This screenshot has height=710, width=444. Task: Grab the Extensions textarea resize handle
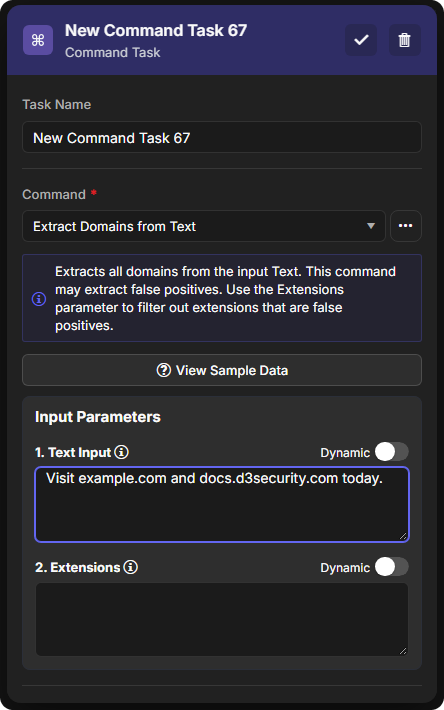(x=403, y=651)
